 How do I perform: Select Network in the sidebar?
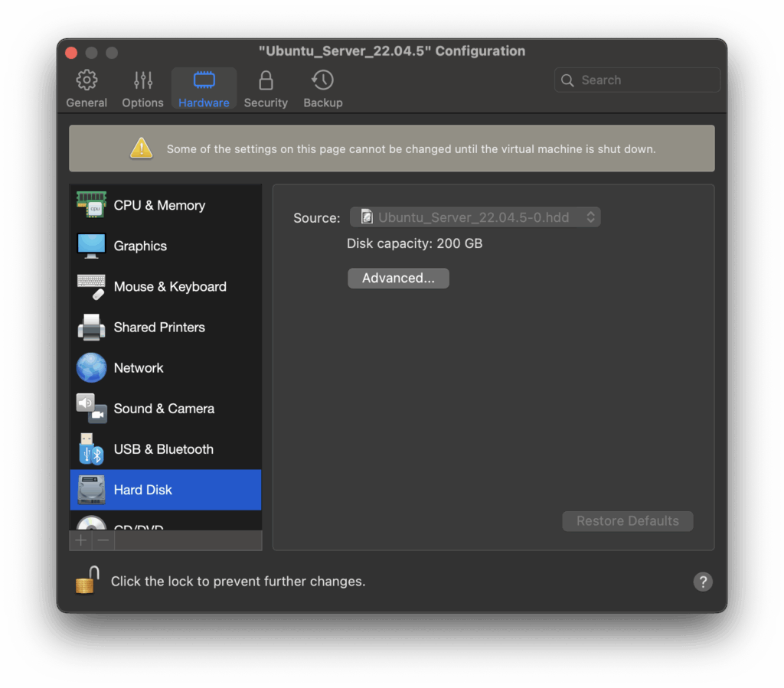[x=166, y=368]
